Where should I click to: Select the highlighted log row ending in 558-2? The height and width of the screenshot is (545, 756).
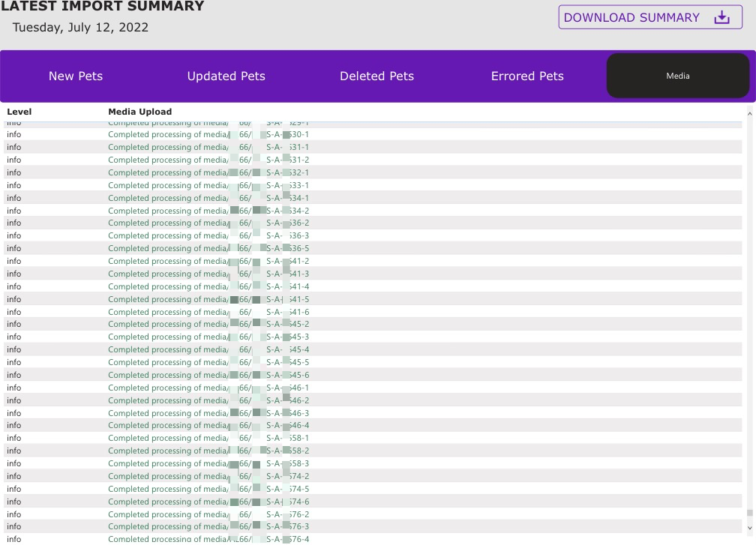[x=210, y=451]
